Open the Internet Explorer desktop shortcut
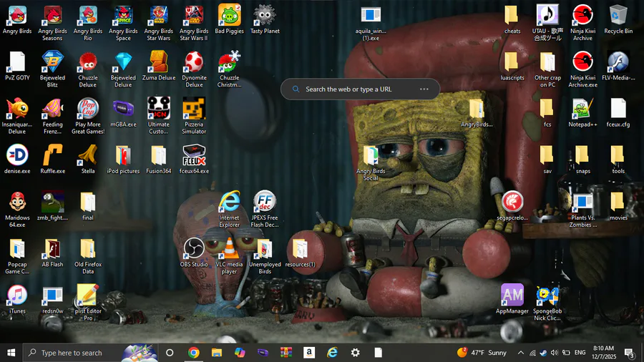 point(229,210)
